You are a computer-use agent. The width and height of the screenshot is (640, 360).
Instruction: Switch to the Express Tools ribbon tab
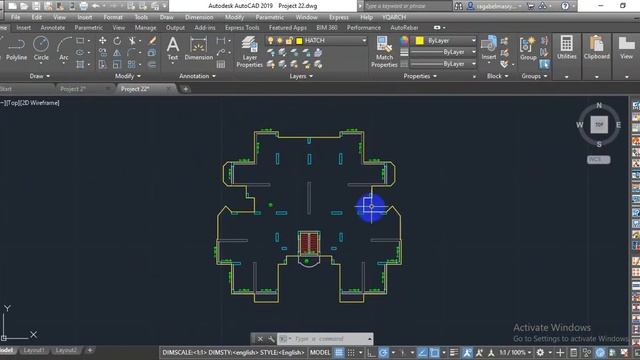click(x=242, y=27)
